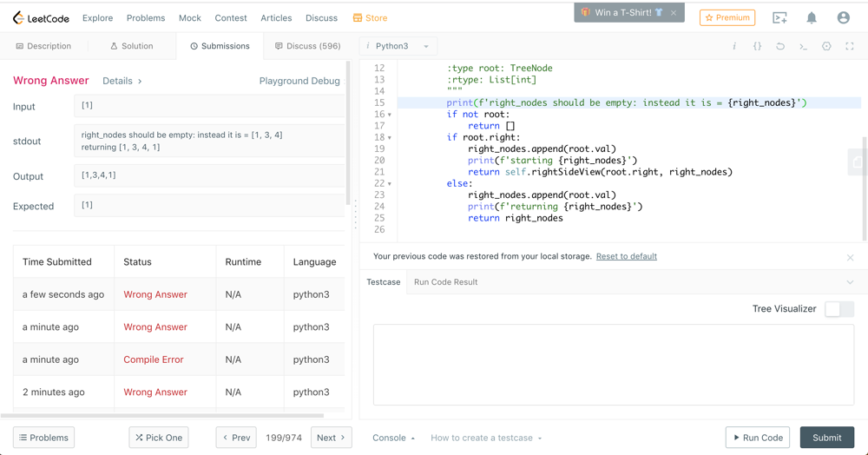Select the Run Code Result tab
This screenshot has width=868, height=455.
445,281
